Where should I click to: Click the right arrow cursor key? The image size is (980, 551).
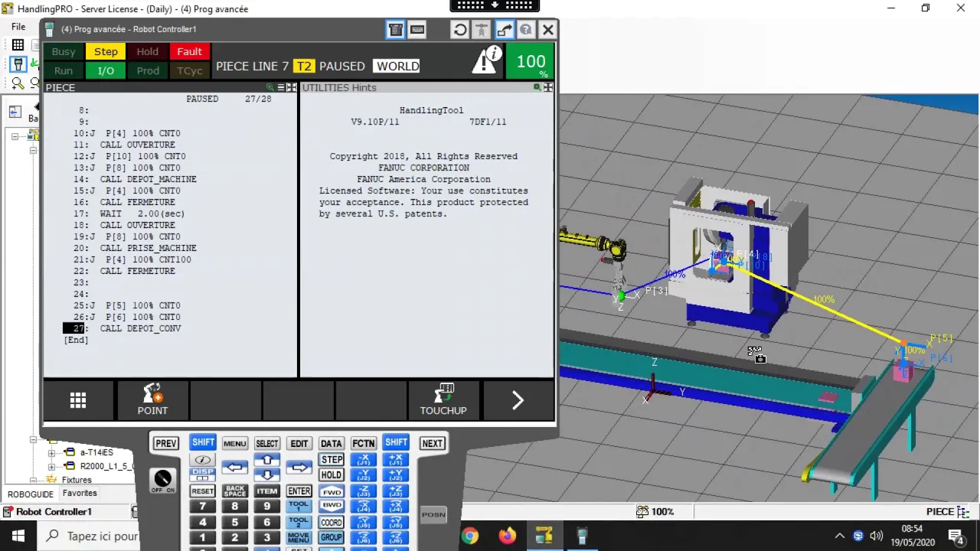pyautogui.click(x=299, y=467)
